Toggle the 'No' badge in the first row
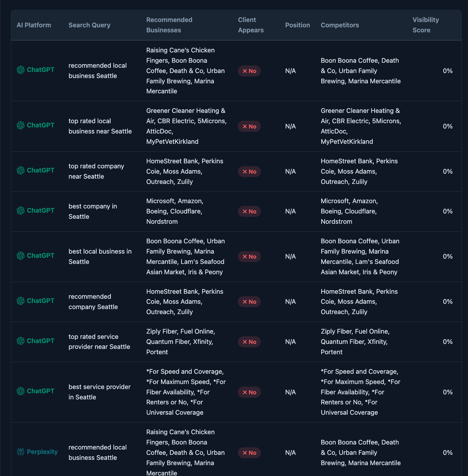 pos(249,71)
